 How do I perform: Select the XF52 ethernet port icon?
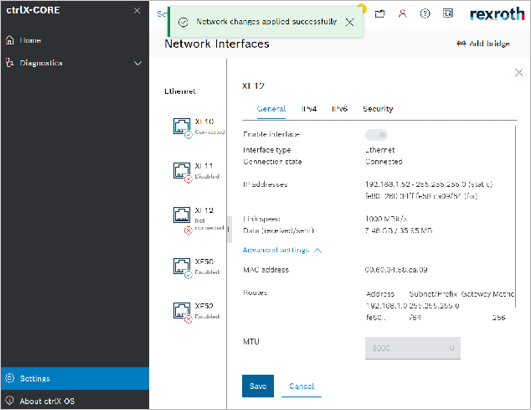(182, 310)
